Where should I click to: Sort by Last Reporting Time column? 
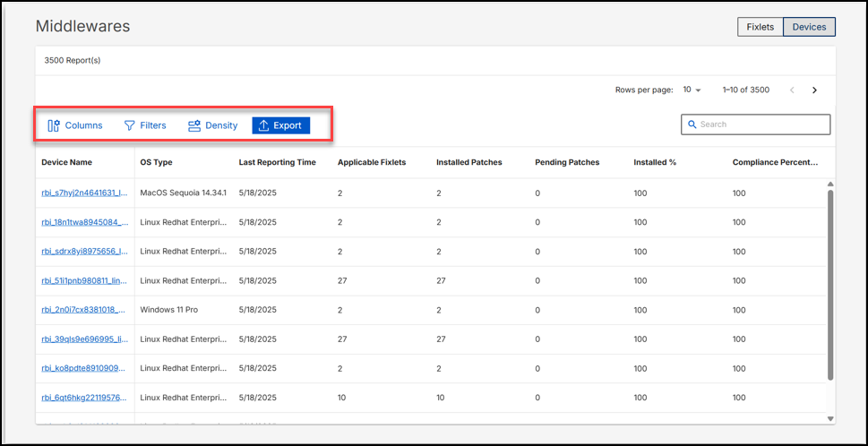coord(278,163)
